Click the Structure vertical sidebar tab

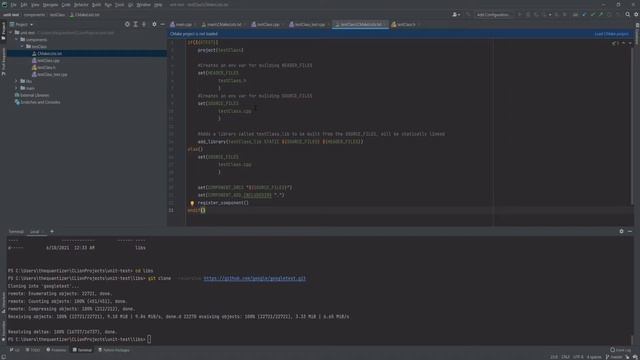click(3, 303)
